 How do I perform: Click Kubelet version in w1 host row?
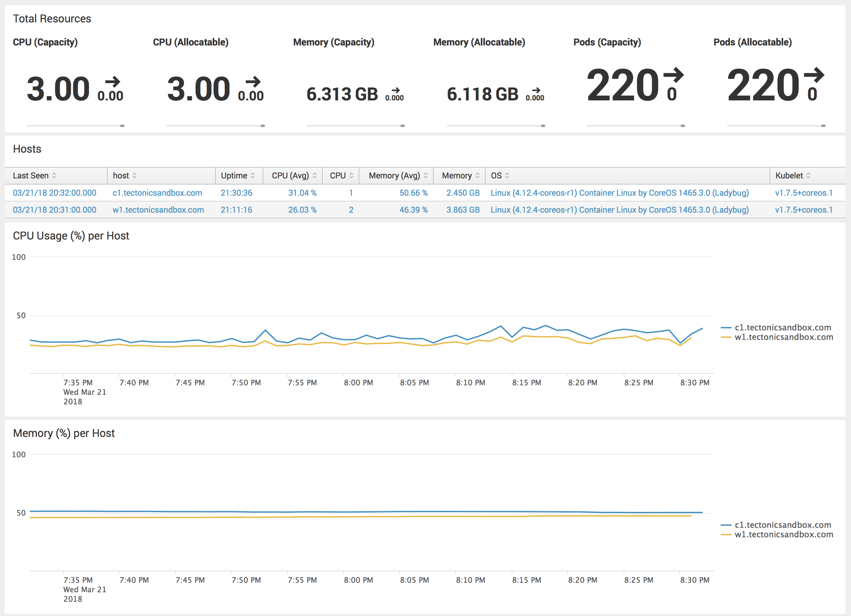coord(804,210)
